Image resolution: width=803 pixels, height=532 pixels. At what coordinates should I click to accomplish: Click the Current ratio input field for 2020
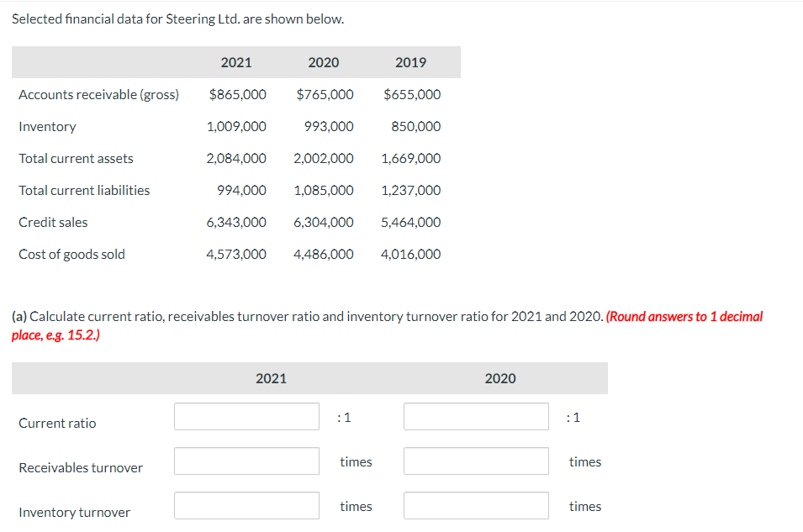click(x=475, y=416)
